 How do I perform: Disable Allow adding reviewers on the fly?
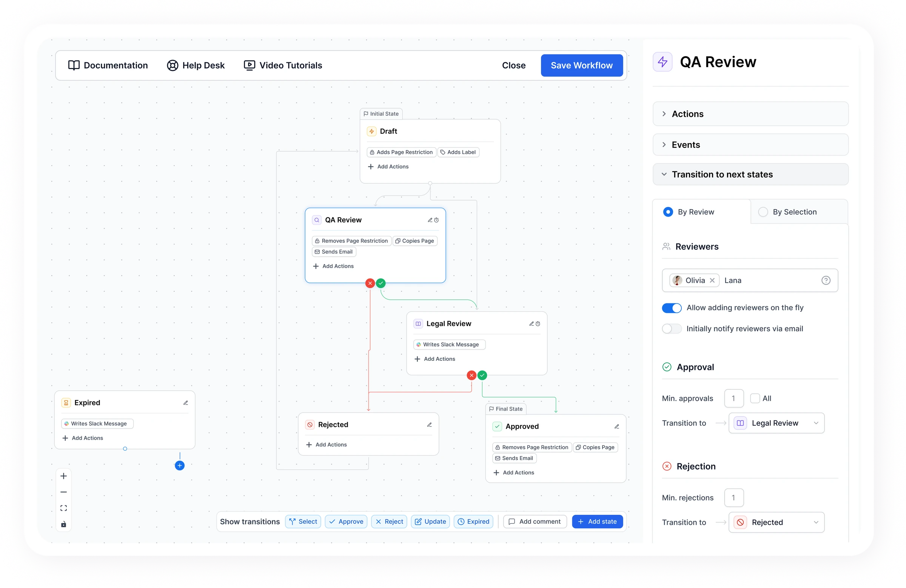(672, 308)
